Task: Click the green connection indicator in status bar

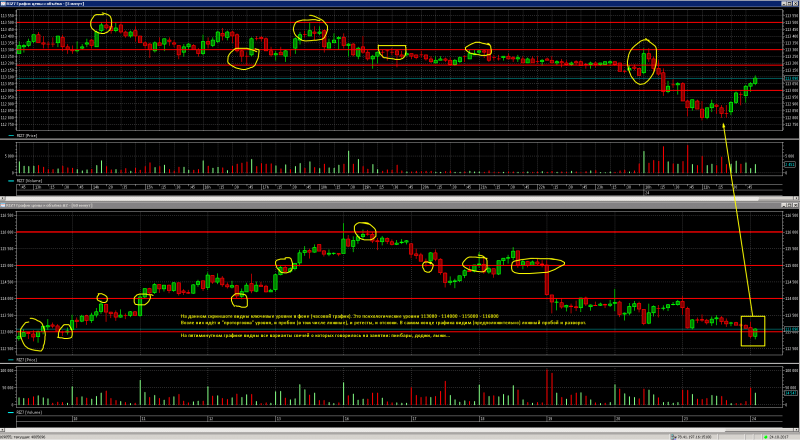Action: click(765, 437)
